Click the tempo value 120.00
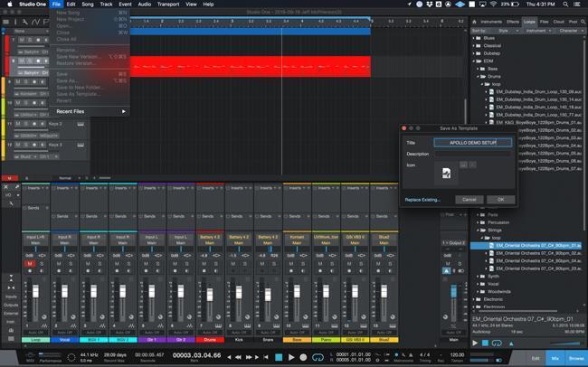Screen dimensions: 588x367 (457, 354)
